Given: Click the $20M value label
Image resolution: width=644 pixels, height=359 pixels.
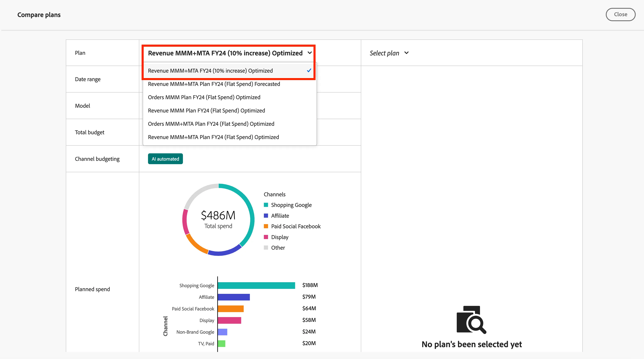Looking at the screenshot, I should point(309,343).
